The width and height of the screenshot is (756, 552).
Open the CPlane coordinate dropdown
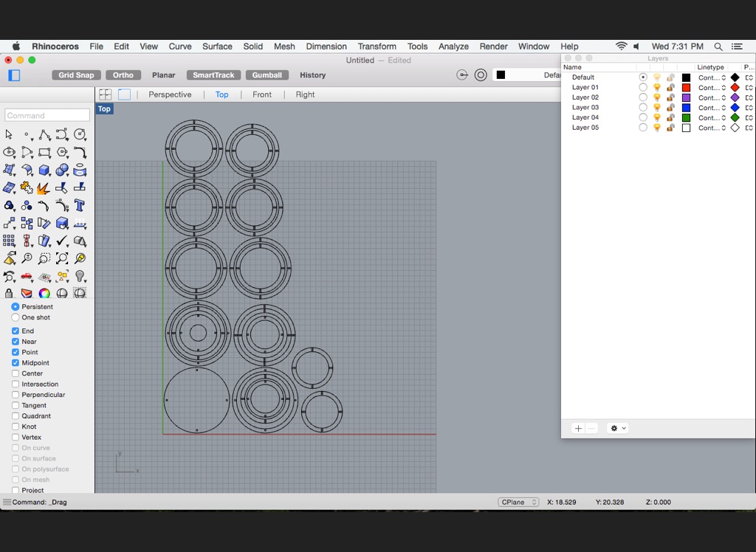click(x=518, y=503)
